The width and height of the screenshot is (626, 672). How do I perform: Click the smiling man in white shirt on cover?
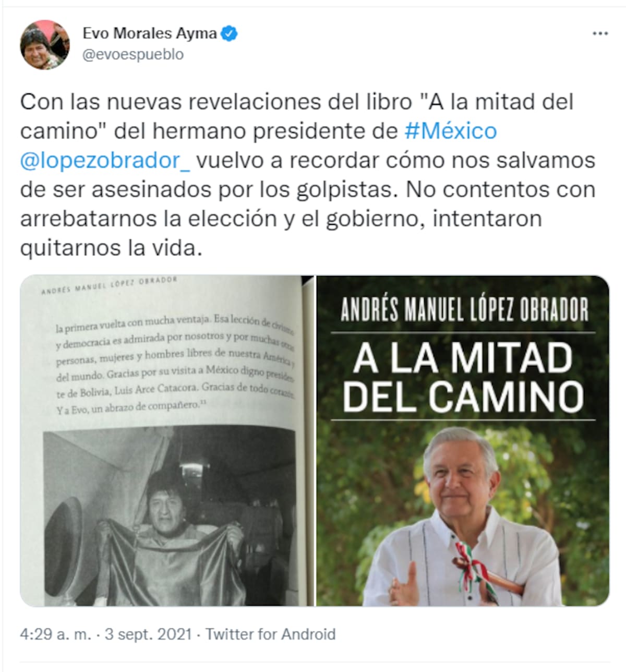click(x=462, y=517)
